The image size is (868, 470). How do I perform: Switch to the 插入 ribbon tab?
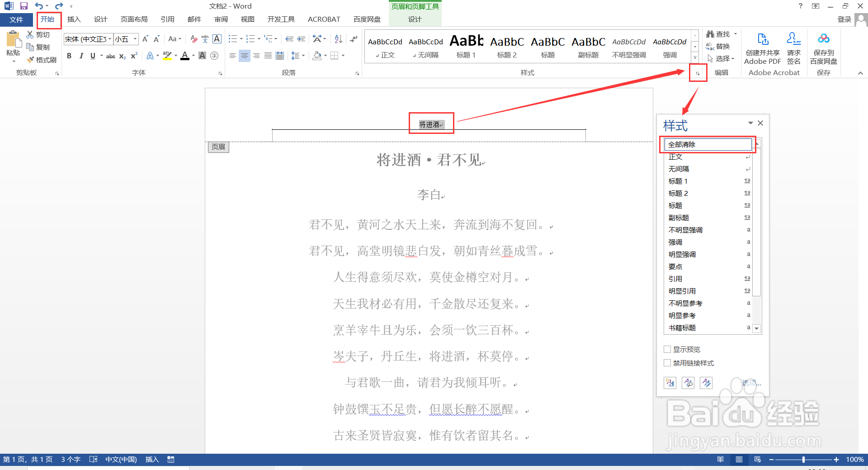74,19
